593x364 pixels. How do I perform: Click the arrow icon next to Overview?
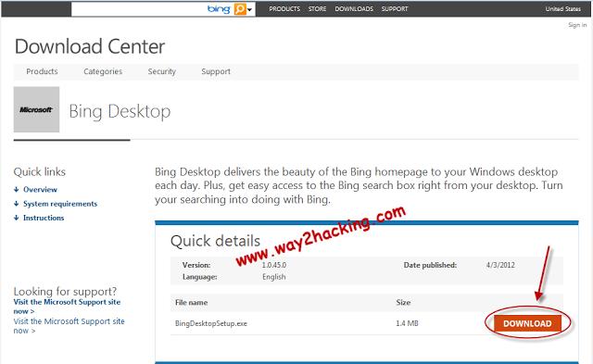17,189
